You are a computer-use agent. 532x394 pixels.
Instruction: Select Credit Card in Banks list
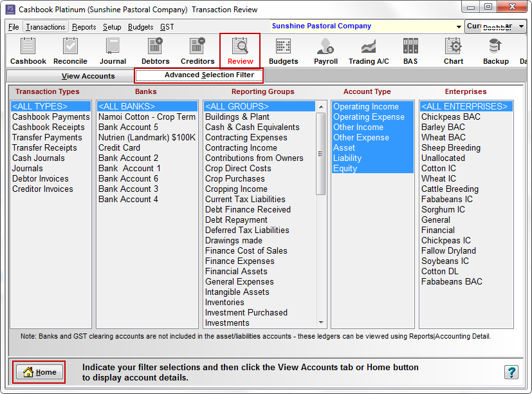[x=147, y=148]
